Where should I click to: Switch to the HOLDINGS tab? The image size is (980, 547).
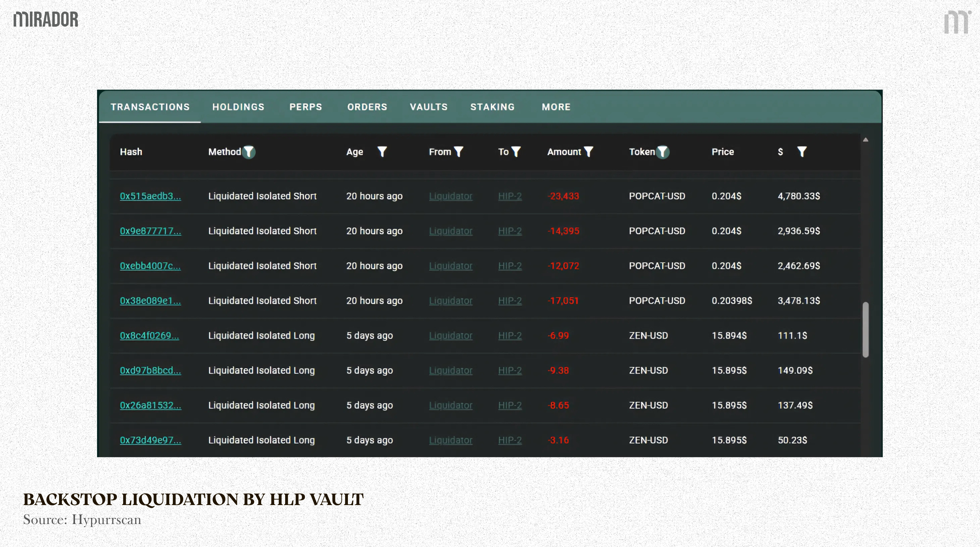[238, 107]
